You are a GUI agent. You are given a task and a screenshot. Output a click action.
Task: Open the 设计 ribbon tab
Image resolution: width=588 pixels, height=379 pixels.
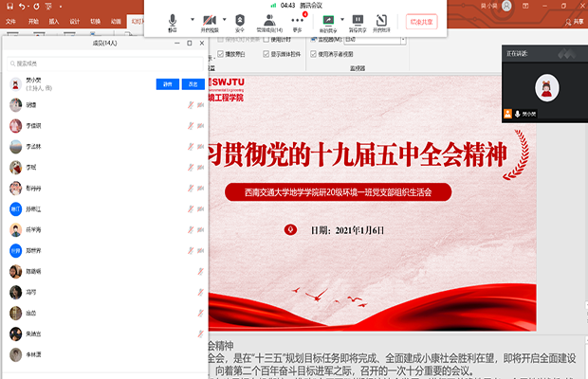coord(75,20)
